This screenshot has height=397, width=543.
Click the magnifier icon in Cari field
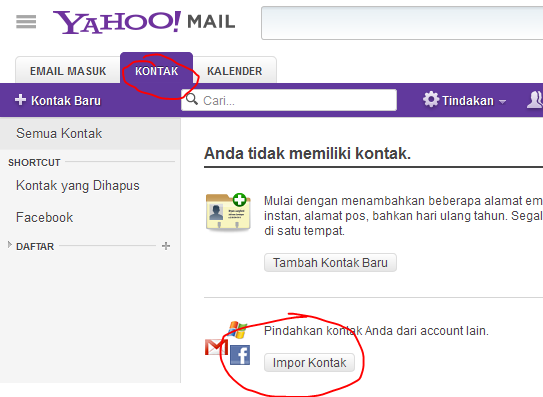(x=192, y=99)
